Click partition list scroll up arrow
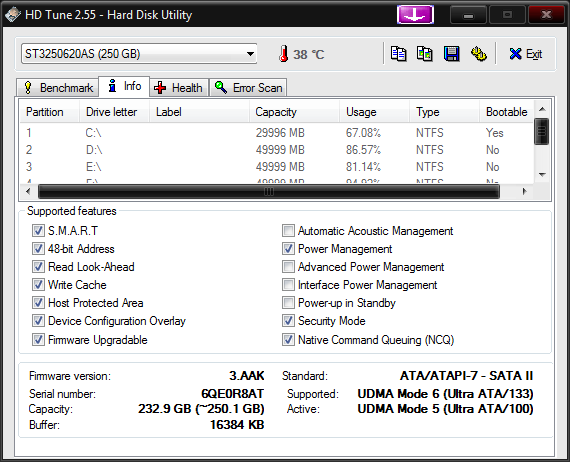 click(x=542, y=109)
